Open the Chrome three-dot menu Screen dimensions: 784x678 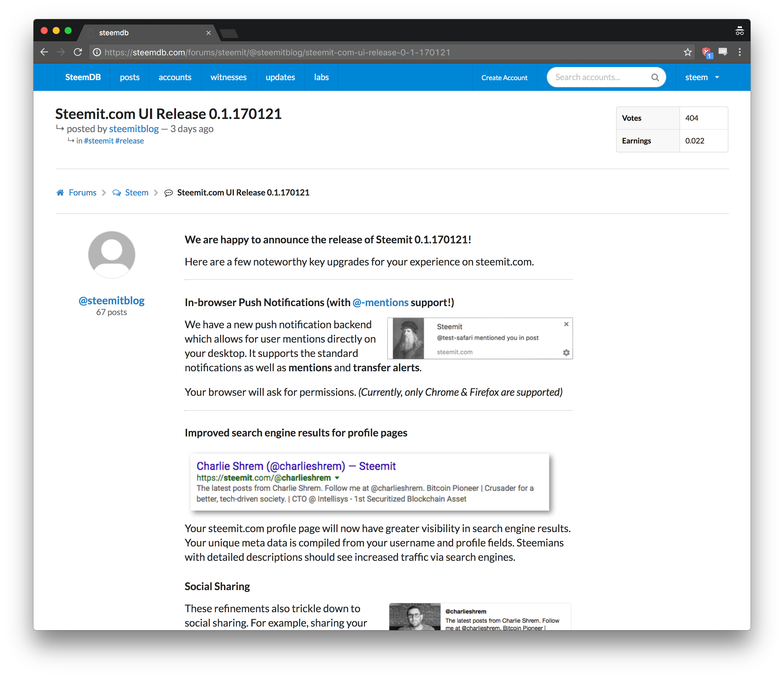point(740,52)
